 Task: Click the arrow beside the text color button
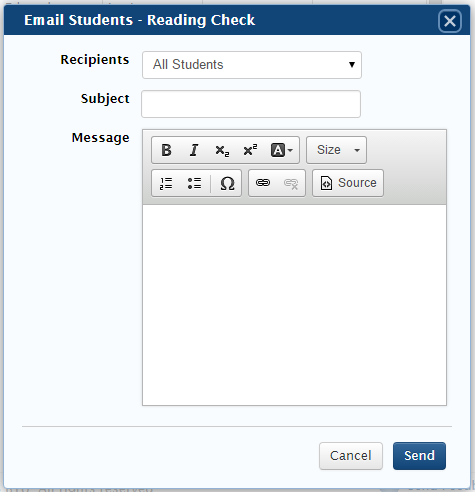pos(290,150)
